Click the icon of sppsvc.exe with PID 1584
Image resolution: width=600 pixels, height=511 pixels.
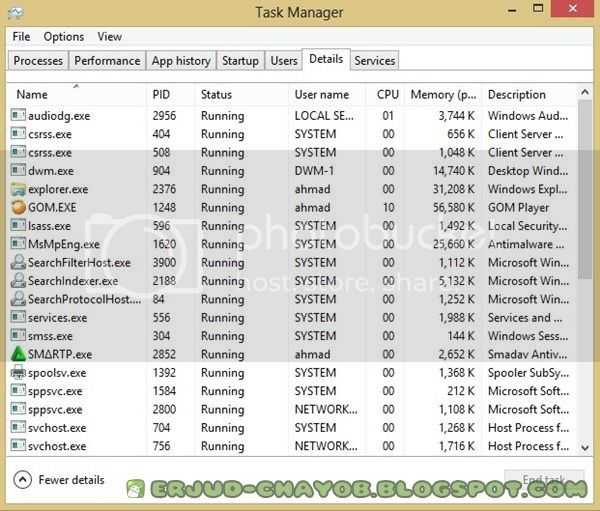tap(18, 391)
